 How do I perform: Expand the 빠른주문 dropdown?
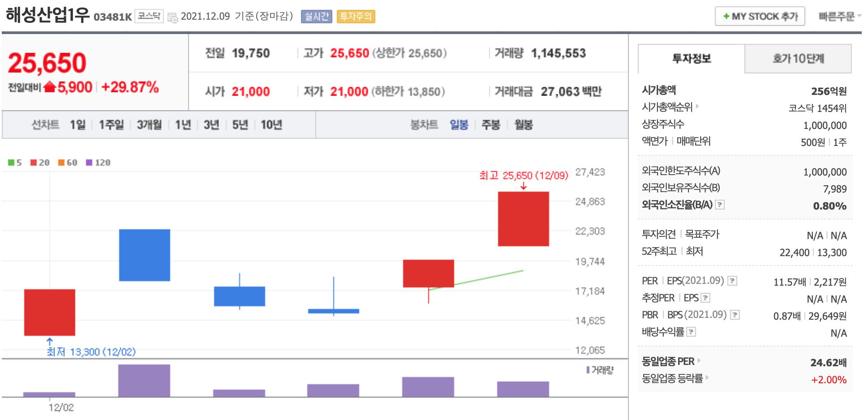click(x=840, y=17)
